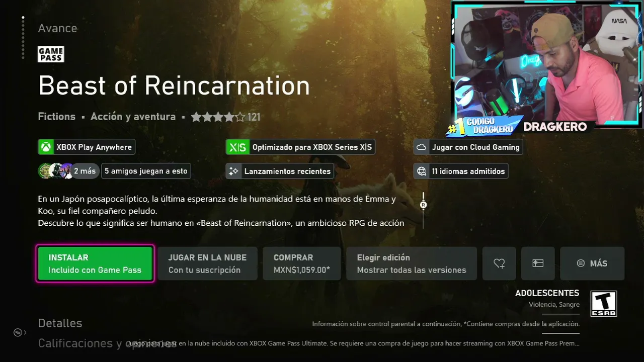Select Lanzamientos recientes badge
644x362 pixels.
[280, 171]
